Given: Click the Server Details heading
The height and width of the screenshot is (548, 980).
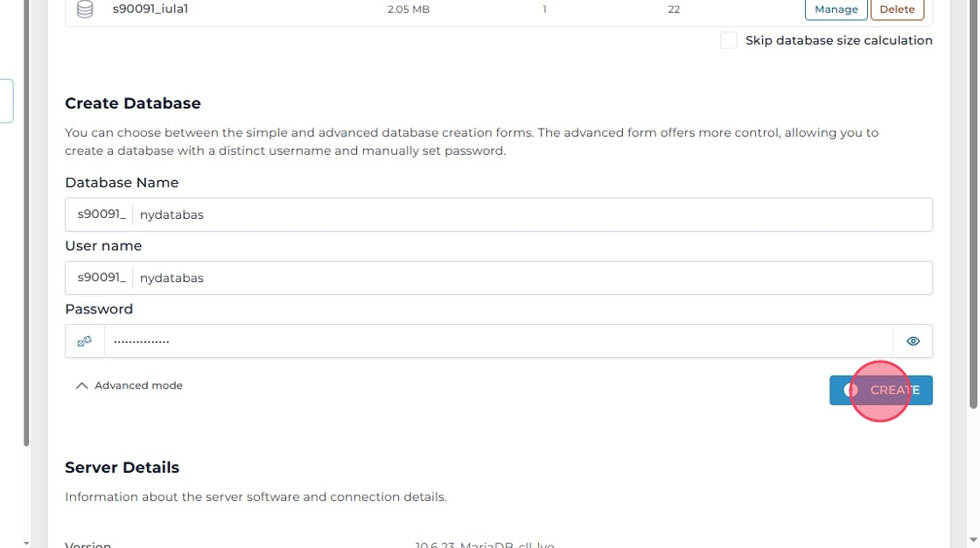Looking at the screenshot, I should point(122,467).
